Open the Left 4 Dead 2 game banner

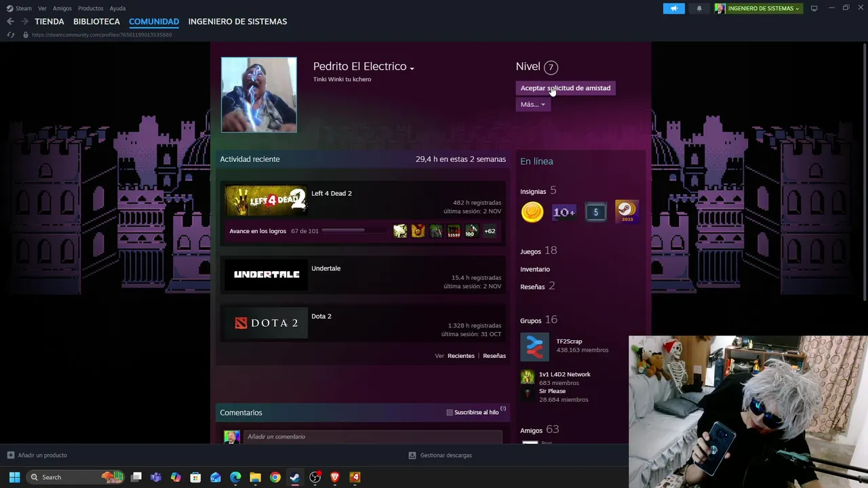(266, 201)
